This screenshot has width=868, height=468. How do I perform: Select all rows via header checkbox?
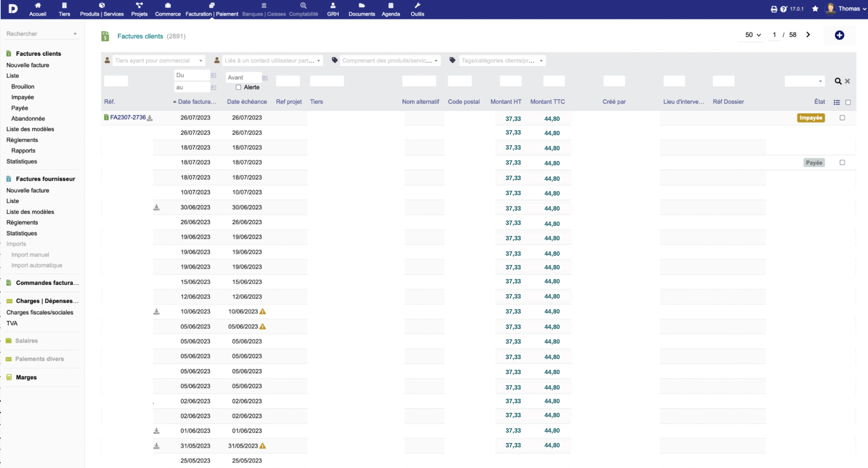tap(848, 102)
